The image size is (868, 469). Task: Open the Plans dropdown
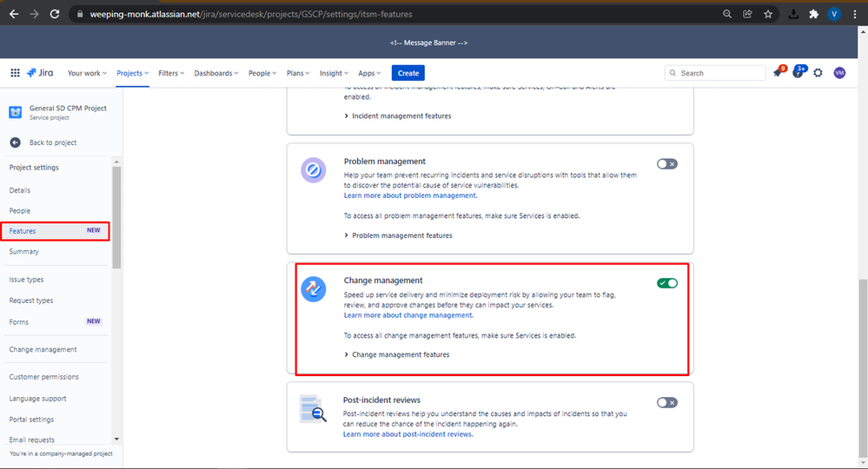298,73
